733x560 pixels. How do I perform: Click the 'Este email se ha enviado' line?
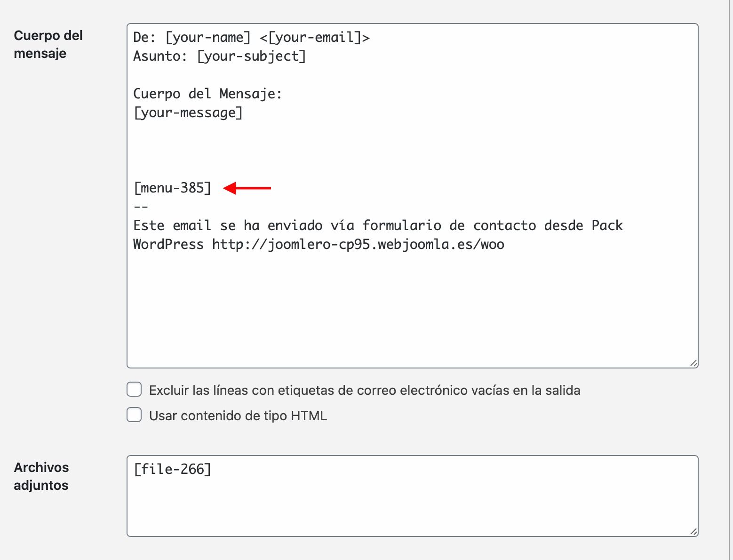[378, 226]
